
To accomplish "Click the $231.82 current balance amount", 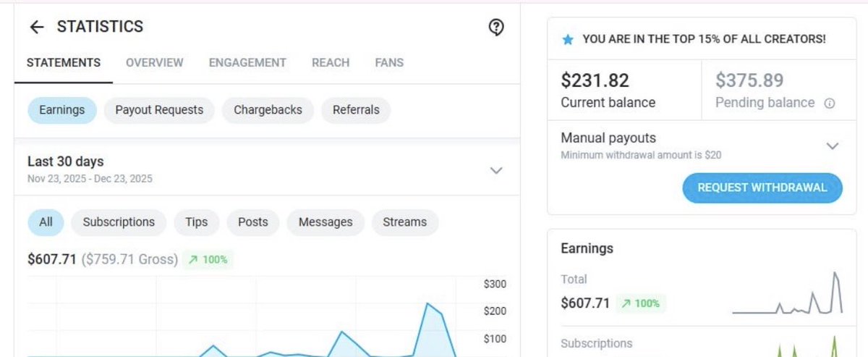I will 595,80.
